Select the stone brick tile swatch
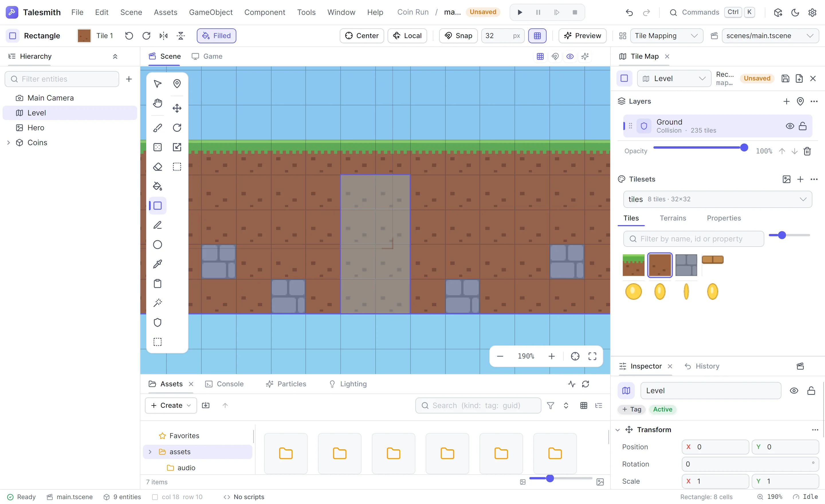The width and height of the screenshot is (825, 504). [686, 265]
